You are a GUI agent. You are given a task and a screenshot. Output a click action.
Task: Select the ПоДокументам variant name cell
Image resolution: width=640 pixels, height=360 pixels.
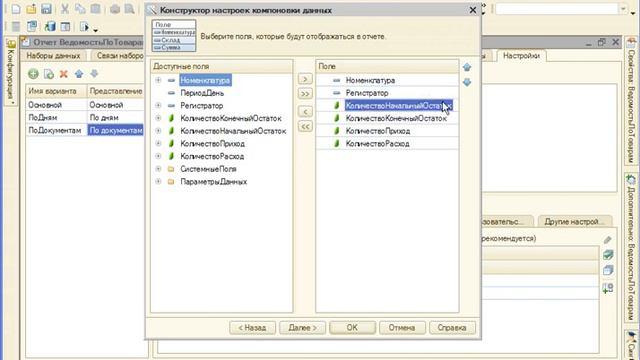coord(56,130)
